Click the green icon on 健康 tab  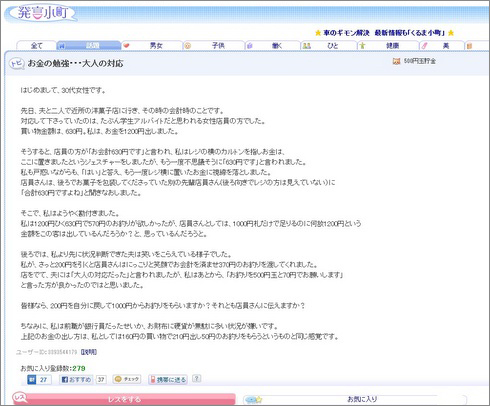(362, 46)
